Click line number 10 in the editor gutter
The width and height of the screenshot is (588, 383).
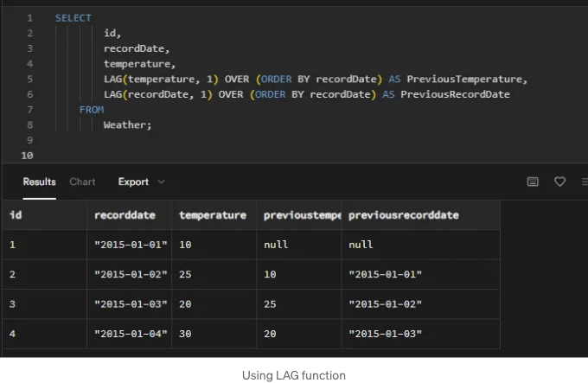[27, 156]
